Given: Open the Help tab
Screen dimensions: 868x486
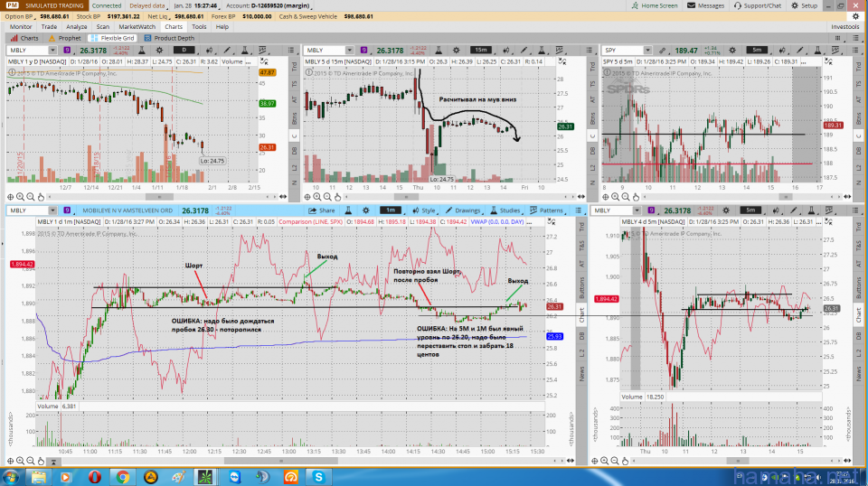Looking at the screenshot, I should pyautogui.click(x=222, y=26).
